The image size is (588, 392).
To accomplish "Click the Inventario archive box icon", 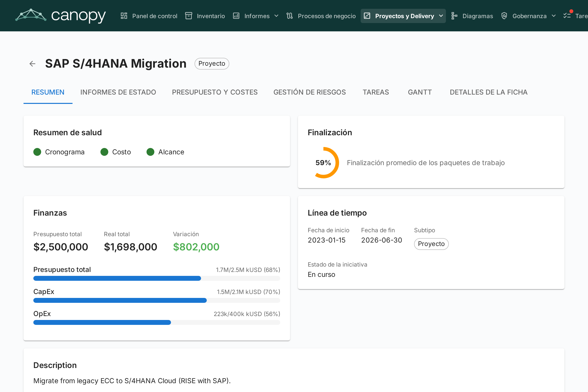I will point(188,16).
